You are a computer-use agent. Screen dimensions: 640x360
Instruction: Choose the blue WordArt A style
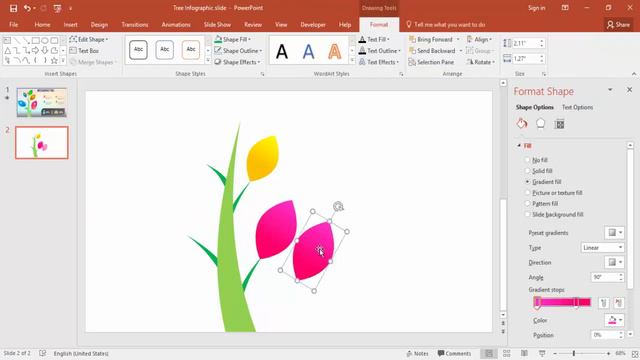[309, 51]
